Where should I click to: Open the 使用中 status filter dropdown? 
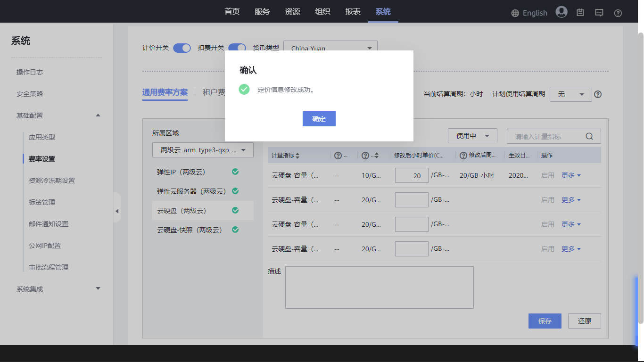click(x=472, y=136)
